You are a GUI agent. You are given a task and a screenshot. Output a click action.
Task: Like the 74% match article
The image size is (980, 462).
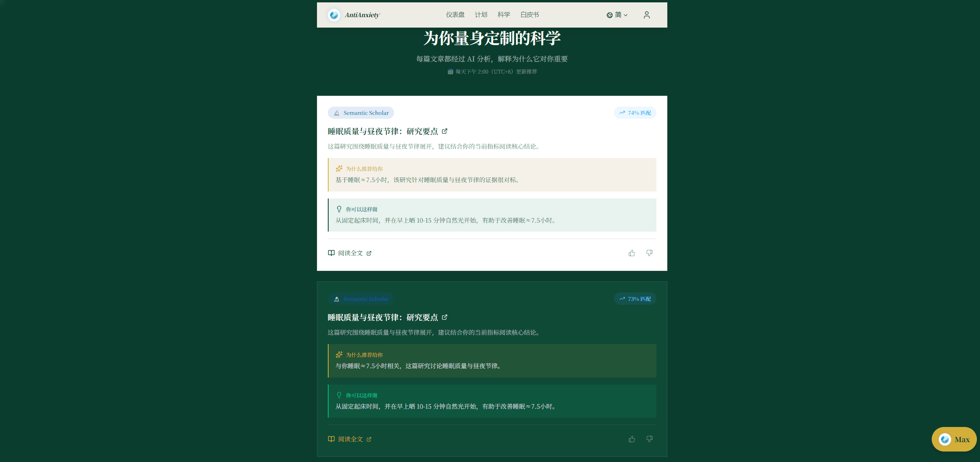[632, 253]
